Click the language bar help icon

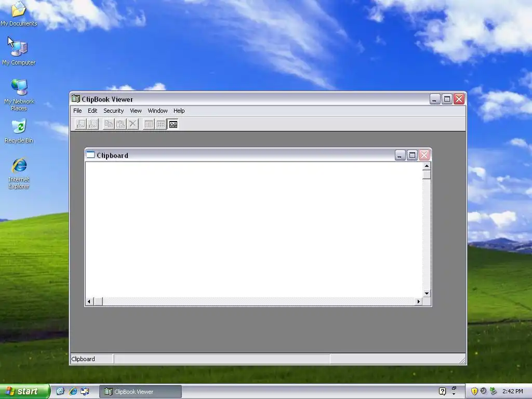(x=442, y=392)
